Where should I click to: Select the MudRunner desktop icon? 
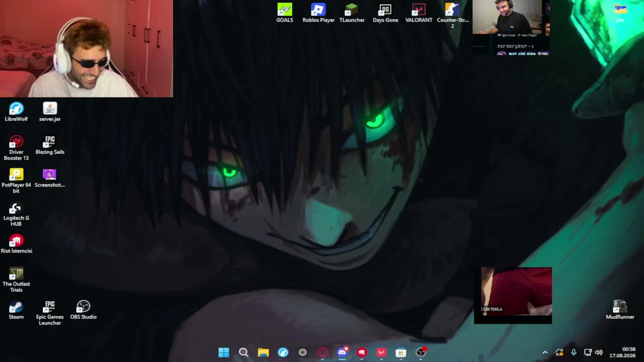(x=620, y=310)
